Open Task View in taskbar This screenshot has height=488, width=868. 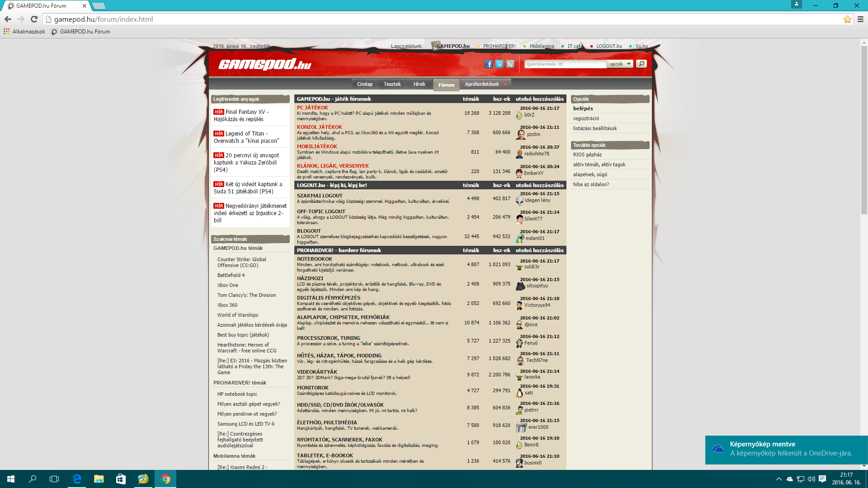pyautogui.click(x=54, y=479)
